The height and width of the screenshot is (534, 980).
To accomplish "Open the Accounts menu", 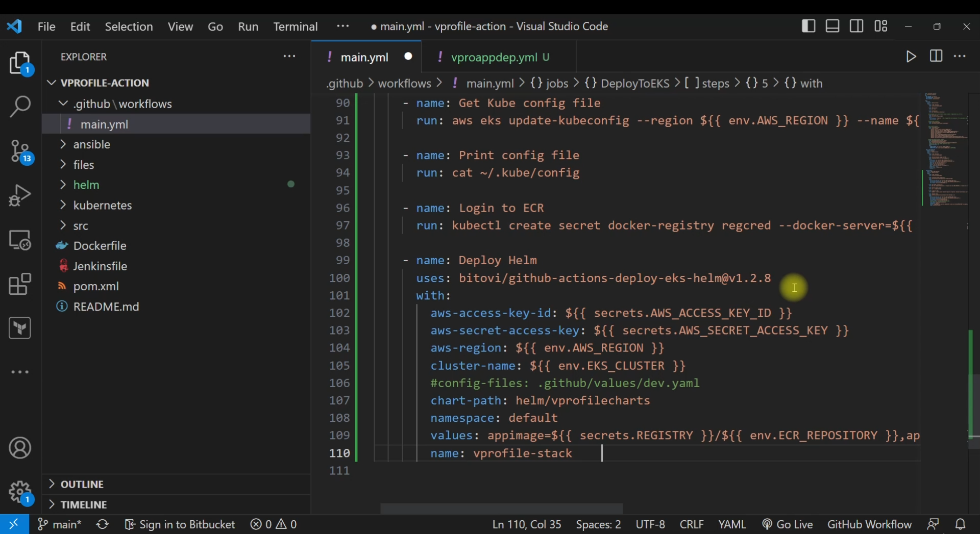I will pyautogui.click(x=20, y=448).
